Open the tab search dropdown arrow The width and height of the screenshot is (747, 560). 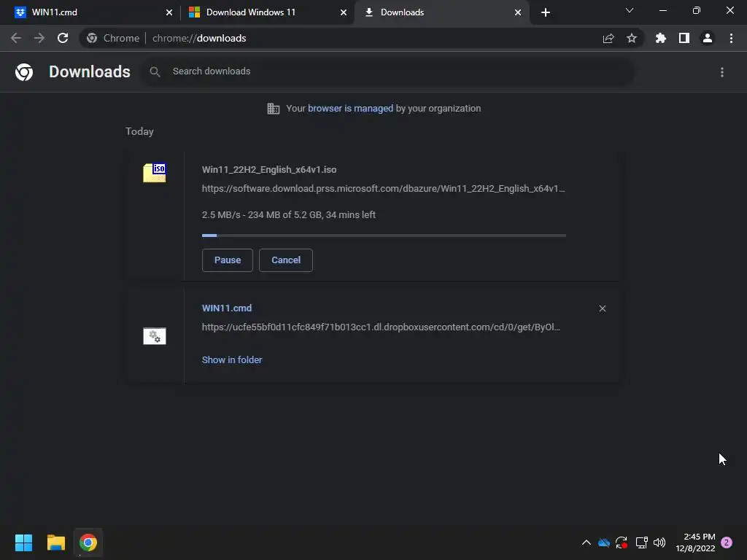pos(630,10)
